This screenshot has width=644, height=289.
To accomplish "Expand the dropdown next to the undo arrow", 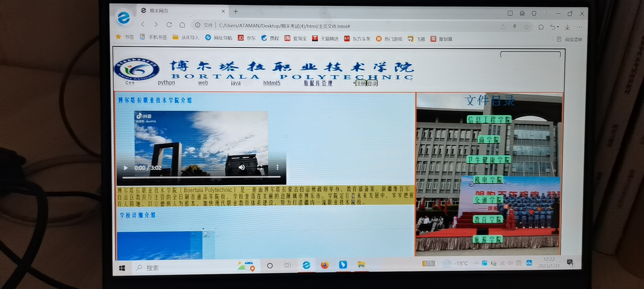I will coord(558,27).
